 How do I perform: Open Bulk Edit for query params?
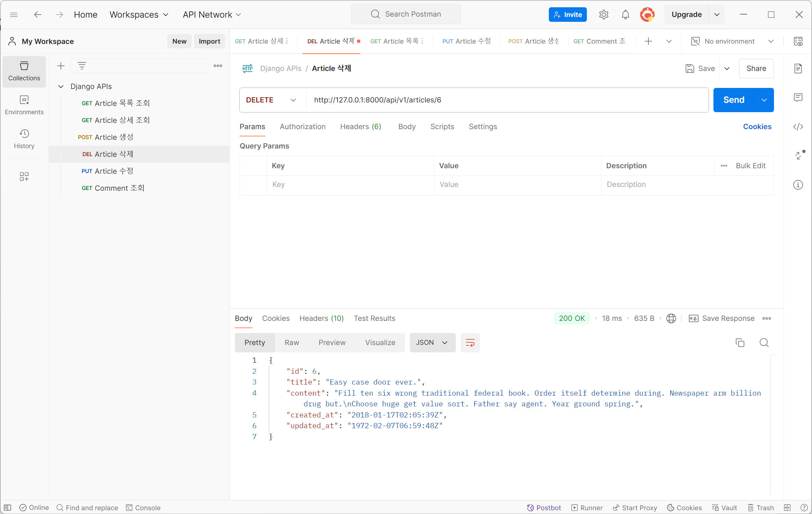pyautogui.click(x=751, y=166)
